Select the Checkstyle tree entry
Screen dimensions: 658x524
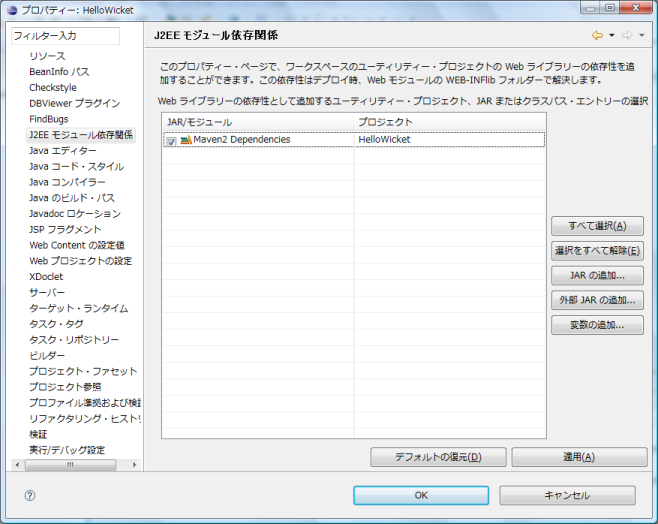(x=52, y=87)
